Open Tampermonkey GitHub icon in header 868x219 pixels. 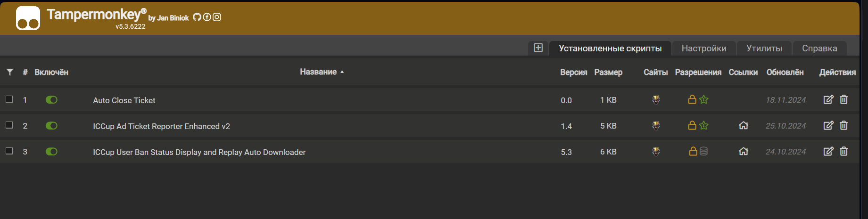point(197,17)
